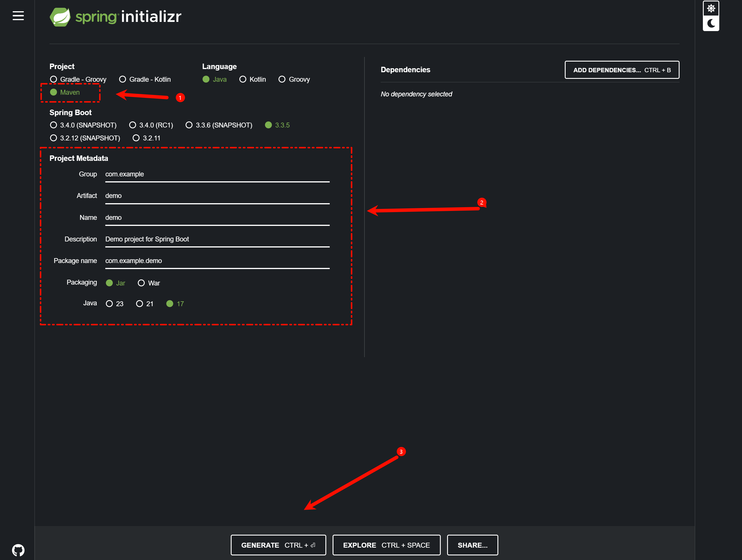Select War packaging
Image resolution: width=742 pixels, height=560 pixels.
click(x=149, y=283)
